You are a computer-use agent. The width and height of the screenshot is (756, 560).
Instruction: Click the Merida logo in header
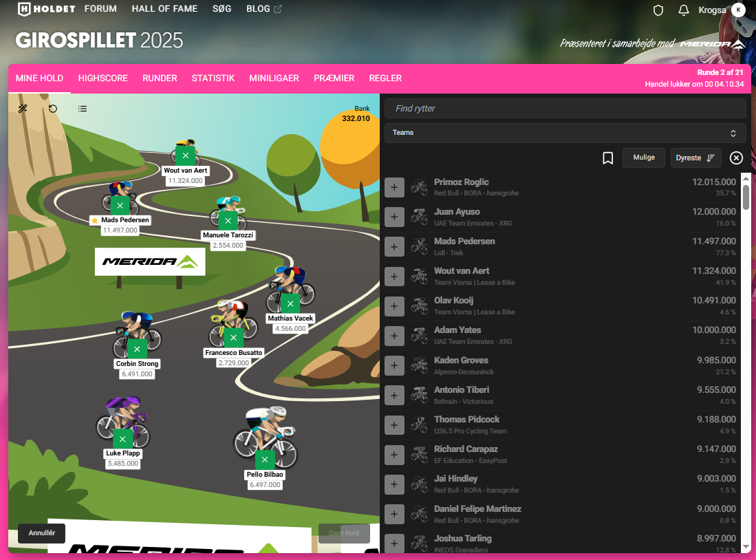(x=712, y=45)
